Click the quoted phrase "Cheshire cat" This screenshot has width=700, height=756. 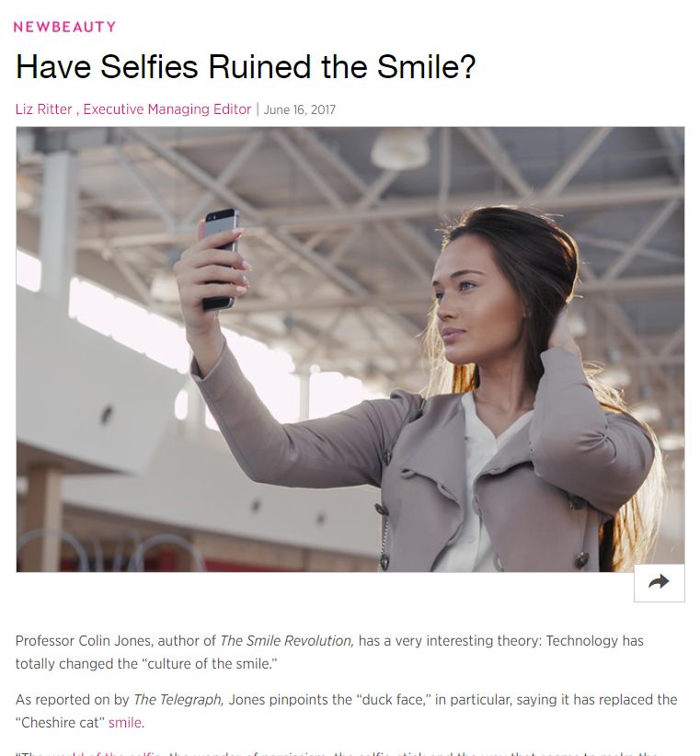(61, 723)
